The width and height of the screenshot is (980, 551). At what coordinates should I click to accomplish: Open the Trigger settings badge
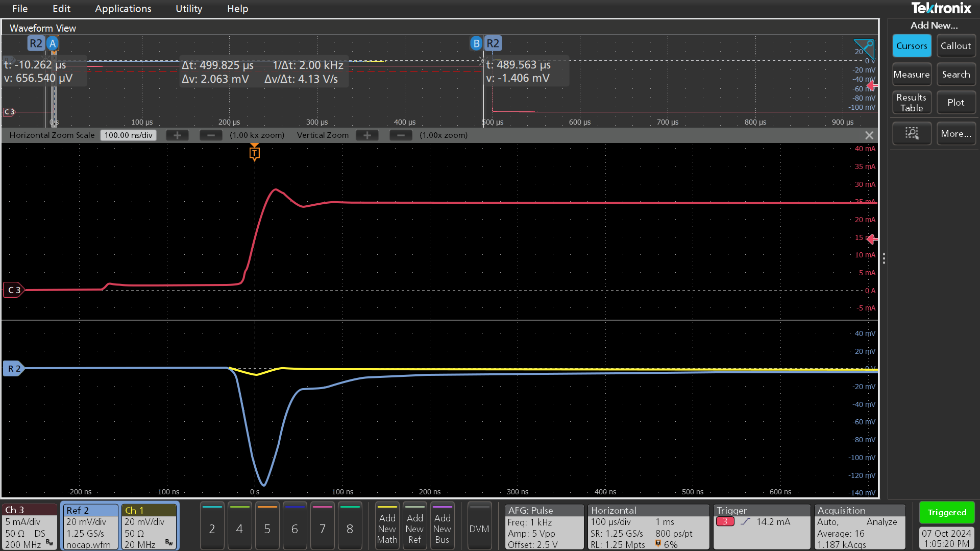click(x=762, y=526)
